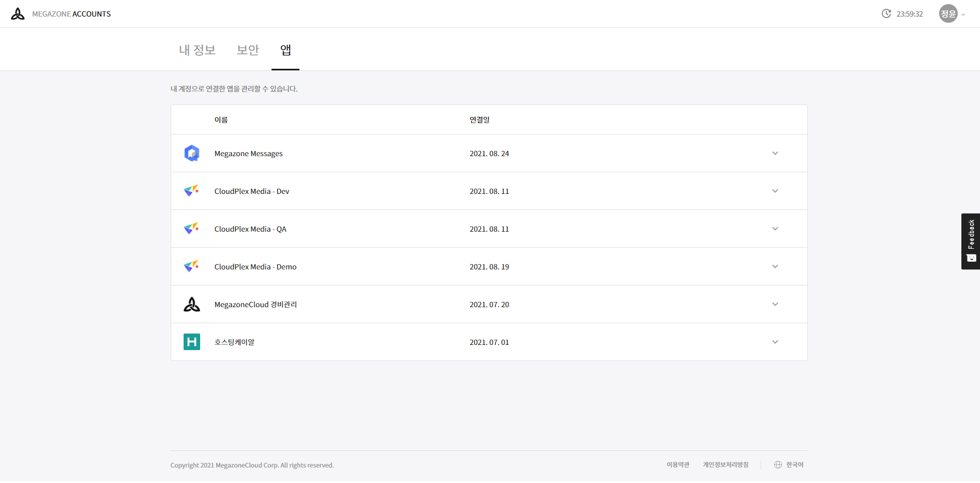Click the 호스팅케이알 green H icon
980x483 pixels.
(192, 342)
